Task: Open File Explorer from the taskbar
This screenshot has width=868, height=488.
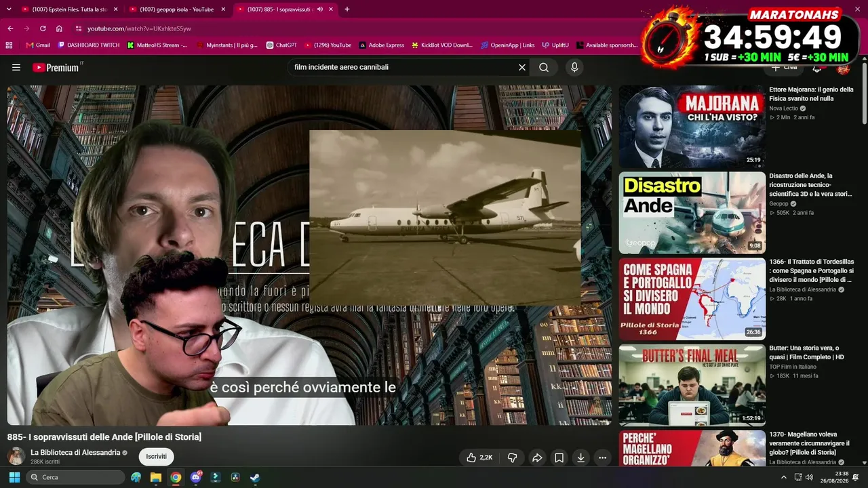Action: click(156, 477)
